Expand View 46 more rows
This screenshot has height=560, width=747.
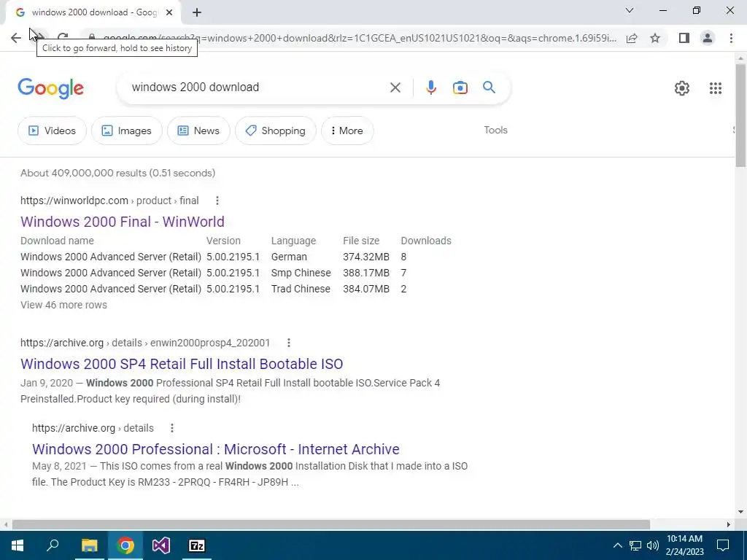click(x=64, y=305)
